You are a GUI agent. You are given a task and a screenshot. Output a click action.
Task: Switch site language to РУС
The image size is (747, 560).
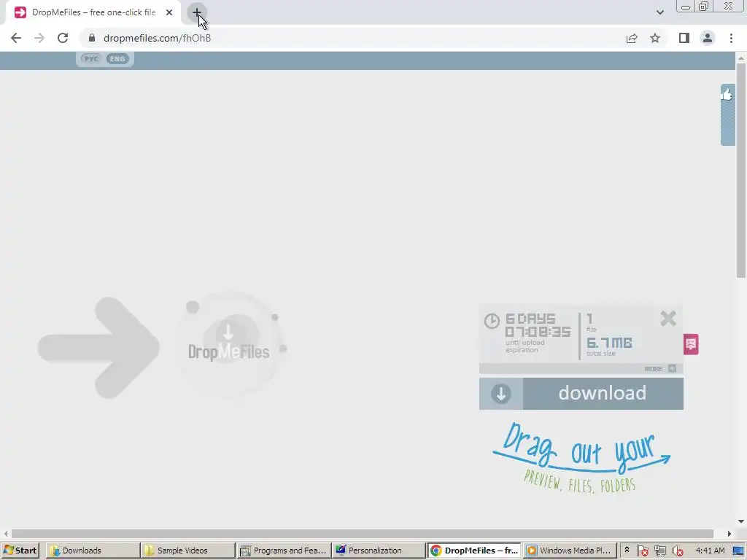click(90, 59)
